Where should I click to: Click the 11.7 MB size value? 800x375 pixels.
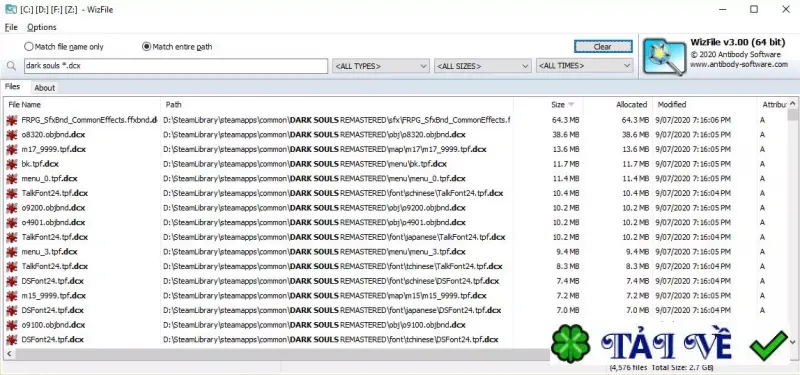pos(565,164)
